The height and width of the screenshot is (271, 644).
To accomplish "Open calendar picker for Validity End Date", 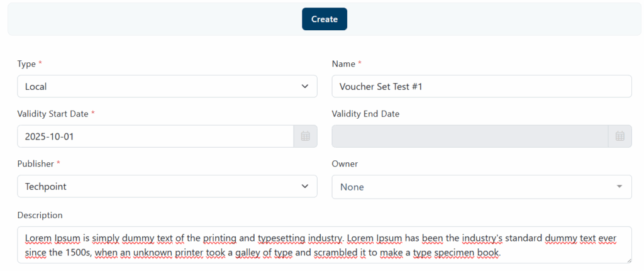I will (619, 136).
